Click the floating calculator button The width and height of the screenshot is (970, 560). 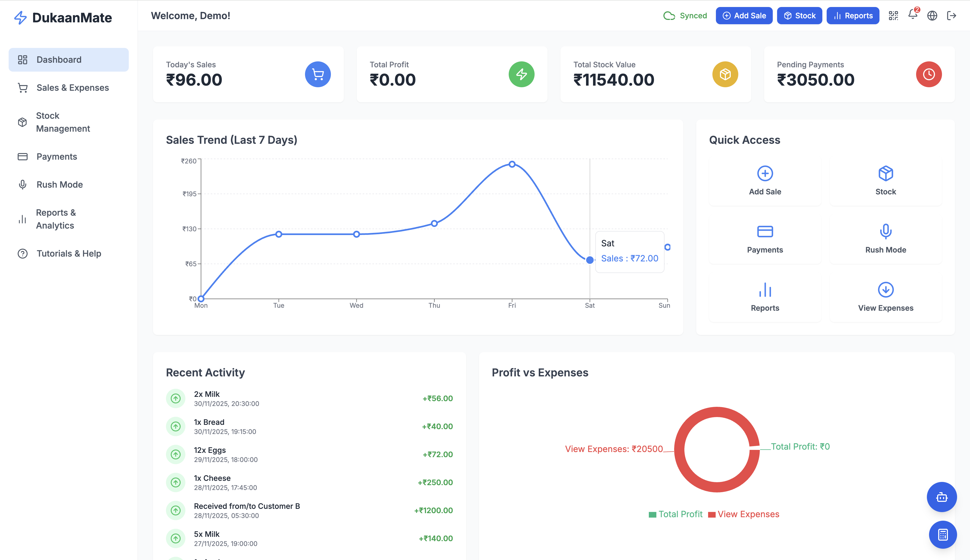(942, 534)
